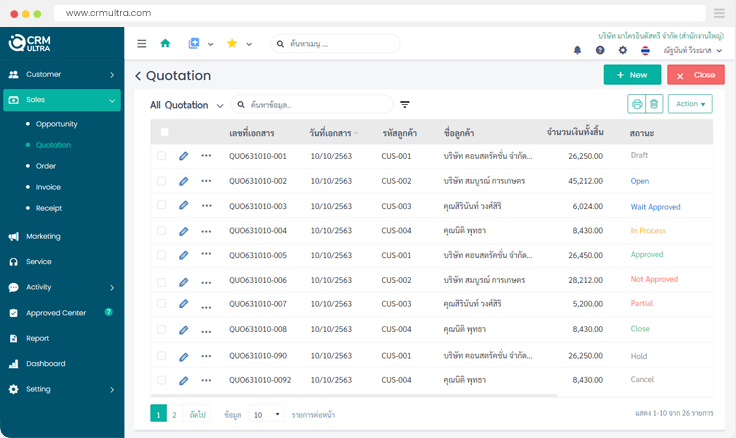Edit quotation QUO631010-001 with pencil icon
This screenshot has width=736, height=438.
tap(184, 156)
